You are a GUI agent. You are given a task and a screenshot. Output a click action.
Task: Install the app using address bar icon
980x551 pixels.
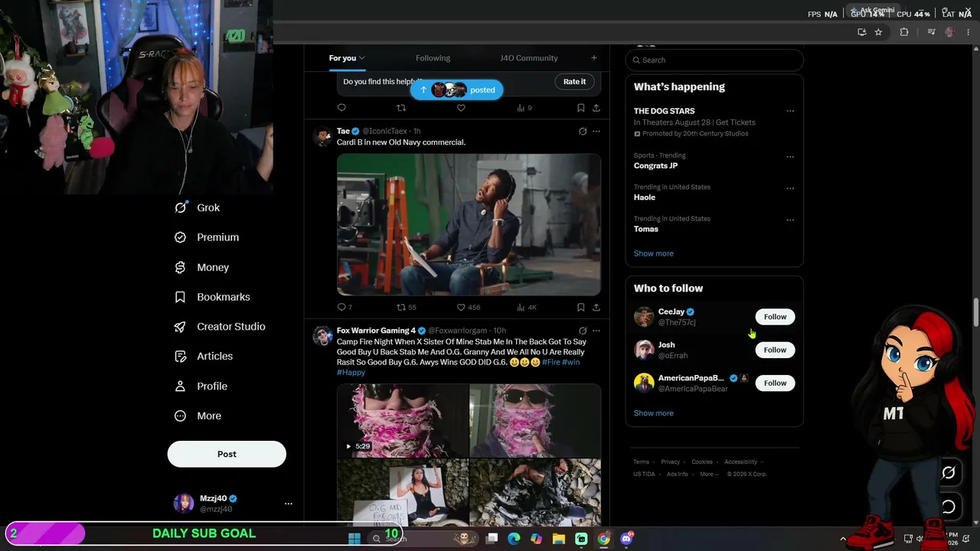(x=862, y=32)
